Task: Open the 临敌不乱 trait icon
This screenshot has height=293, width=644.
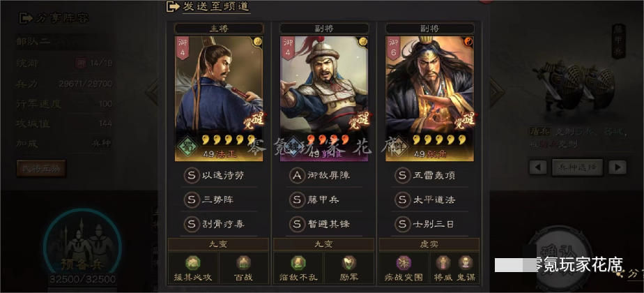Action: point(298,262)
